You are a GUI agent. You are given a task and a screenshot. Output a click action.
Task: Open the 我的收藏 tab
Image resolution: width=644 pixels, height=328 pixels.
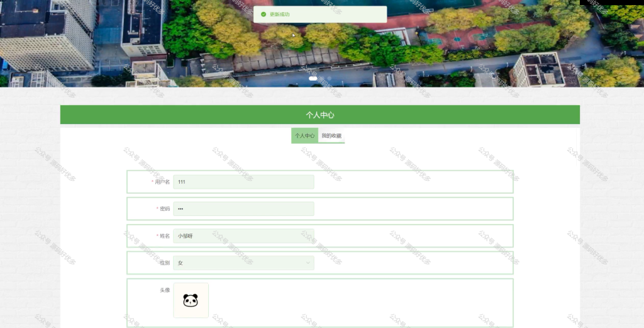click(331, 135)
